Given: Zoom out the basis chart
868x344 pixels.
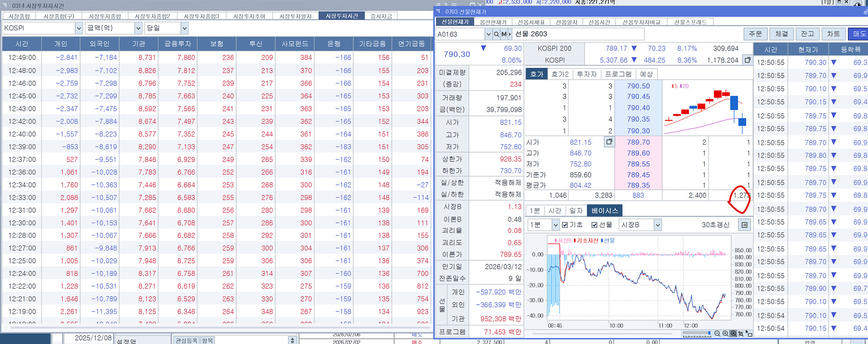Looking at the screenshot, I should pyautogui.click(x=717, y=334).
